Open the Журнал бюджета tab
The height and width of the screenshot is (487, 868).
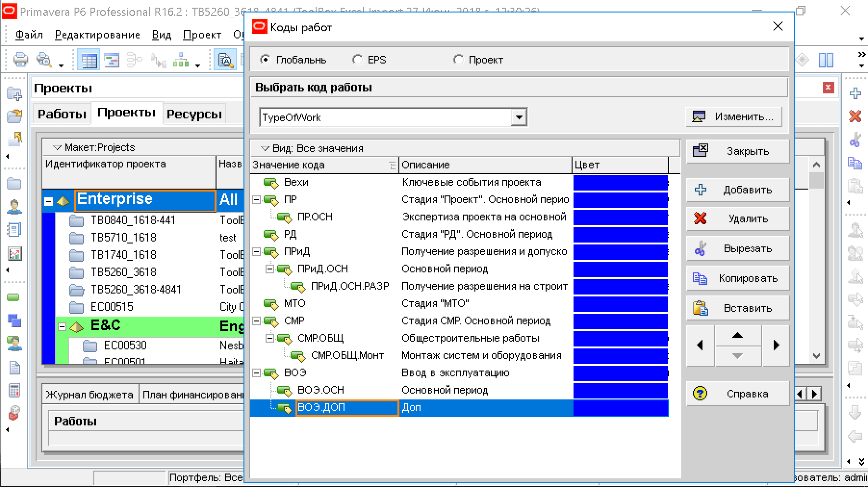coord(89,395)
